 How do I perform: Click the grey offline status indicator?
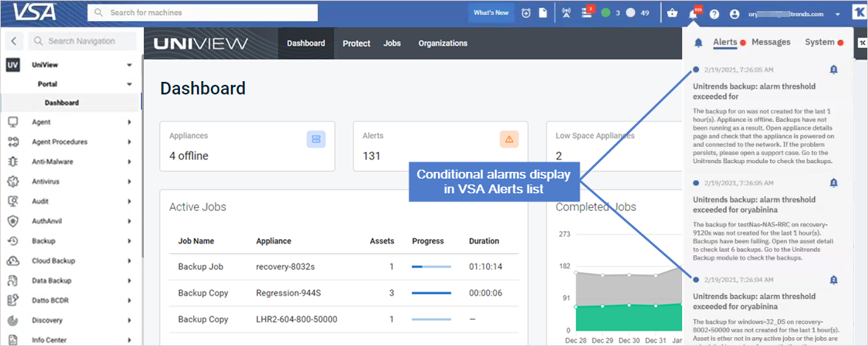coord(630,13)
